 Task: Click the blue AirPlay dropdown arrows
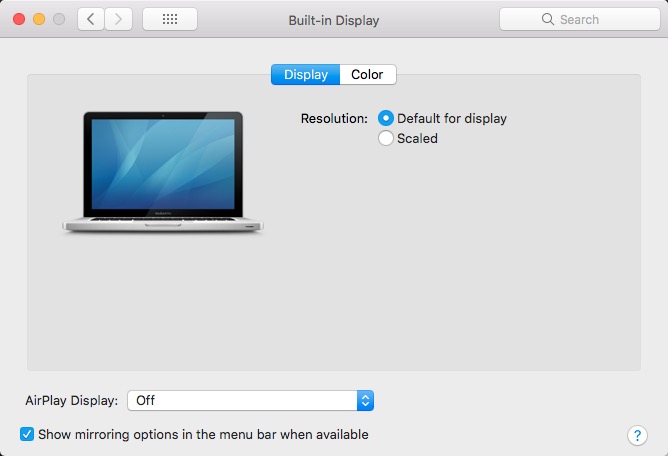pyautogui.click(x=365, y=400)
